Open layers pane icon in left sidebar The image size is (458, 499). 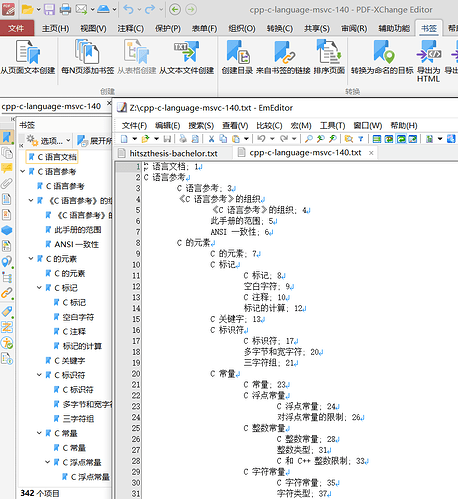(x=7, y=230)
